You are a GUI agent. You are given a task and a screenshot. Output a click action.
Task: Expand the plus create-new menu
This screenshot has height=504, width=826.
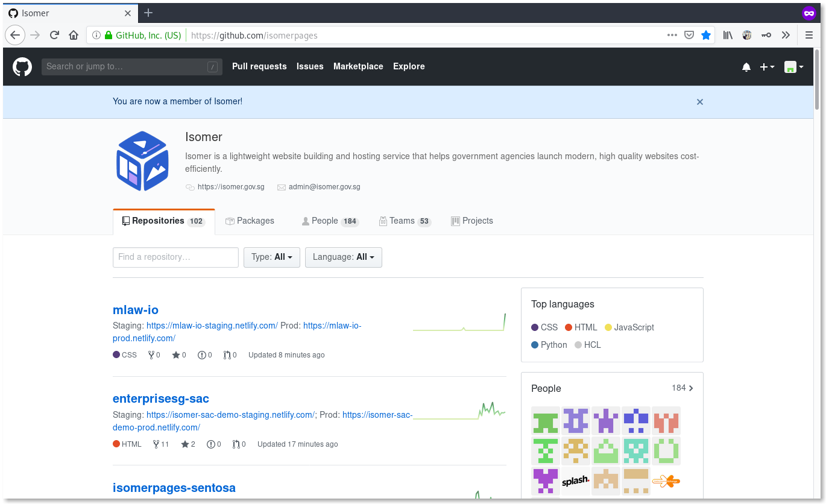tap(767, 67)
